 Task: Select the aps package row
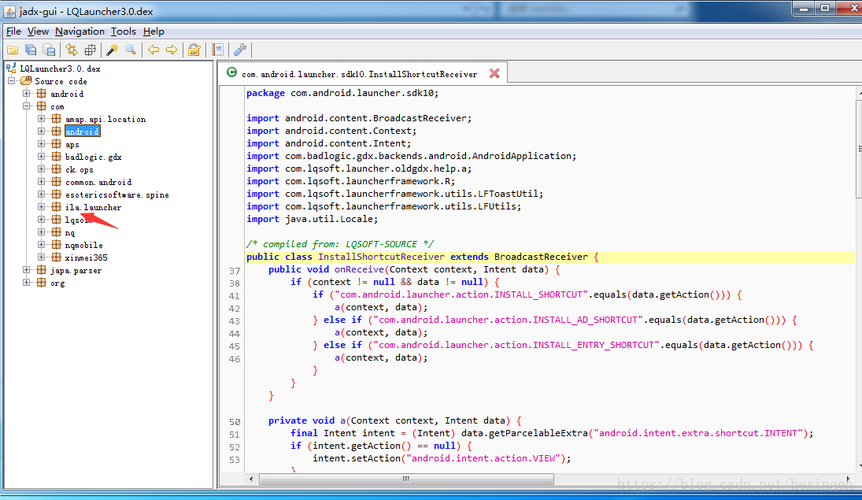(x=72, y=145)
